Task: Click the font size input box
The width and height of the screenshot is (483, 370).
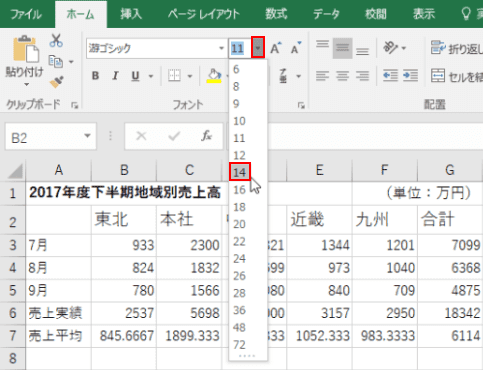Action: click(240, 48)
